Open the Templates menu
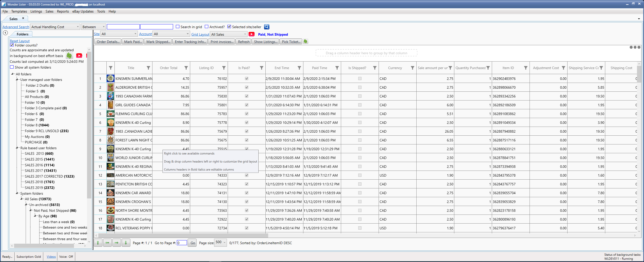 click(x=19, y=11)
